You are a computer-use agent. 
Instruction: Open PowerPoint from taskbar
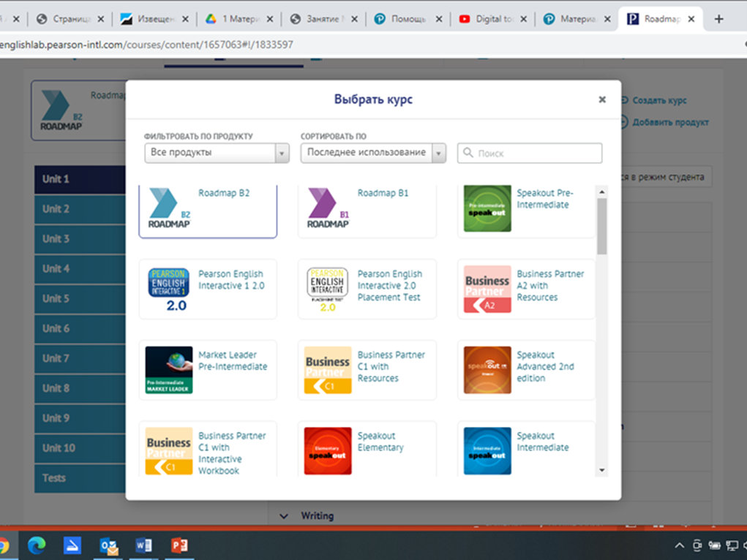point(179,545)
